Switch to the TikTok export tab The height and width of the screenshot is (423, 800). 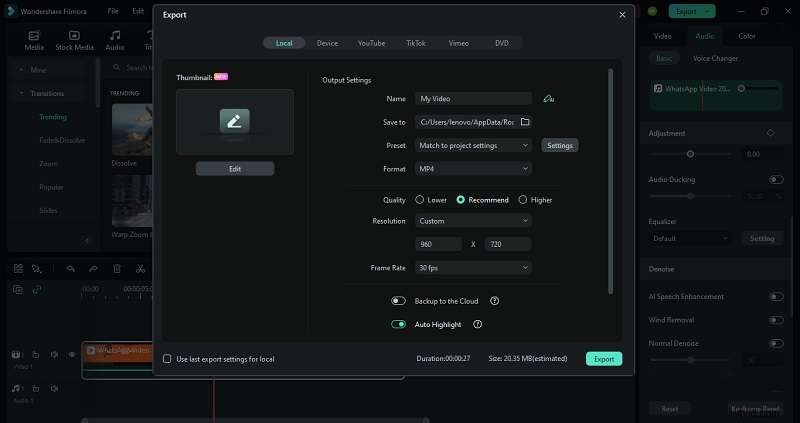[x=416, y=43]
